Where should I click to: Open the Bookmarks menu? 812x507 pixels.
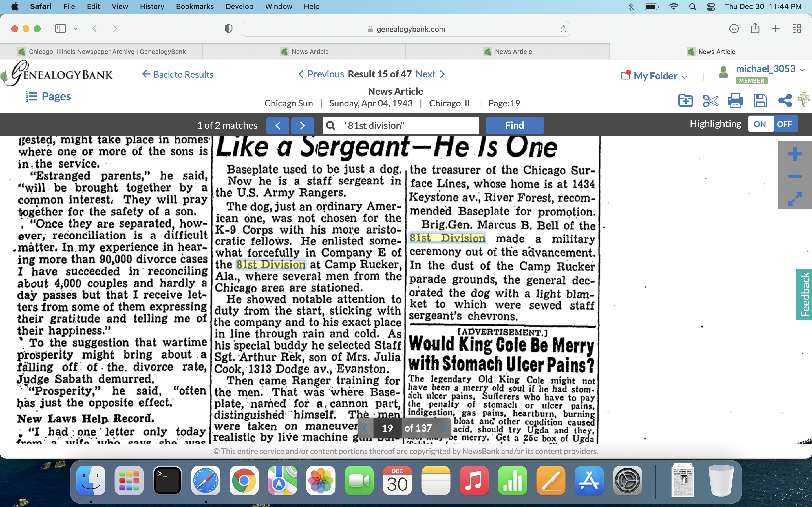[195, 6]
